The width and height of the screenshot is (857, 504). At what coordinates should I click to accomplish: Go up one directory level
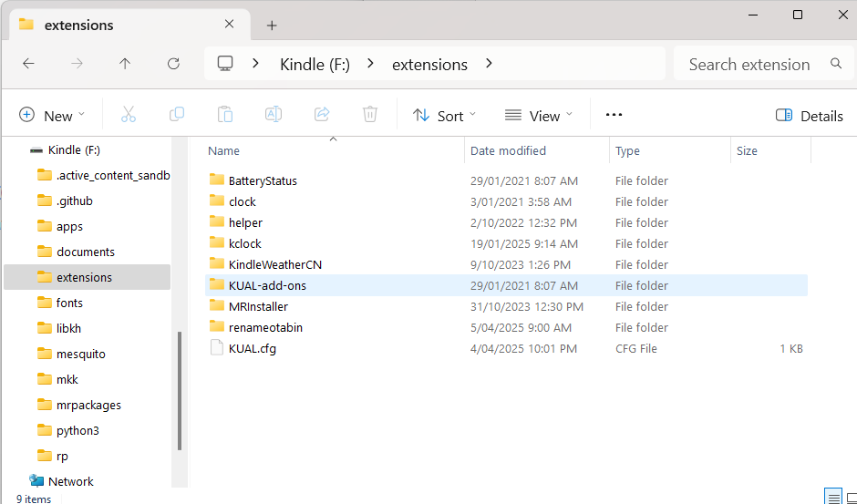pyautogui.click(x=125, y=64)
